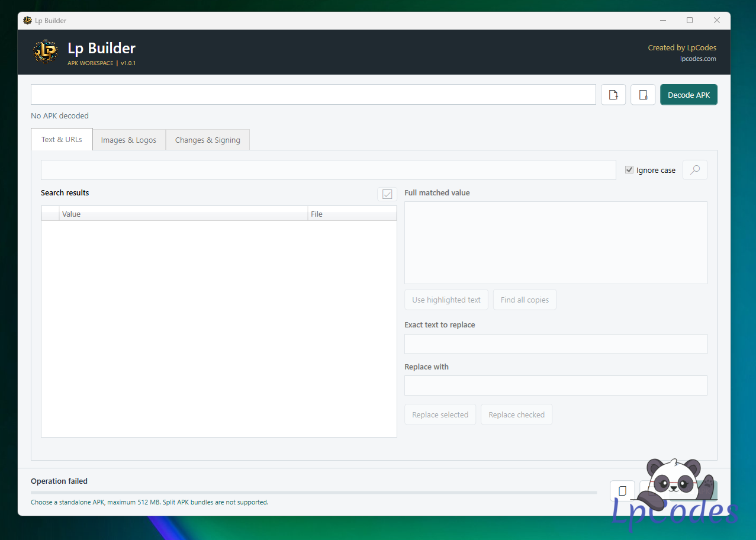Click the magnifier search icon button
This screenshot has height=540, width=756.
coord(695,170)
